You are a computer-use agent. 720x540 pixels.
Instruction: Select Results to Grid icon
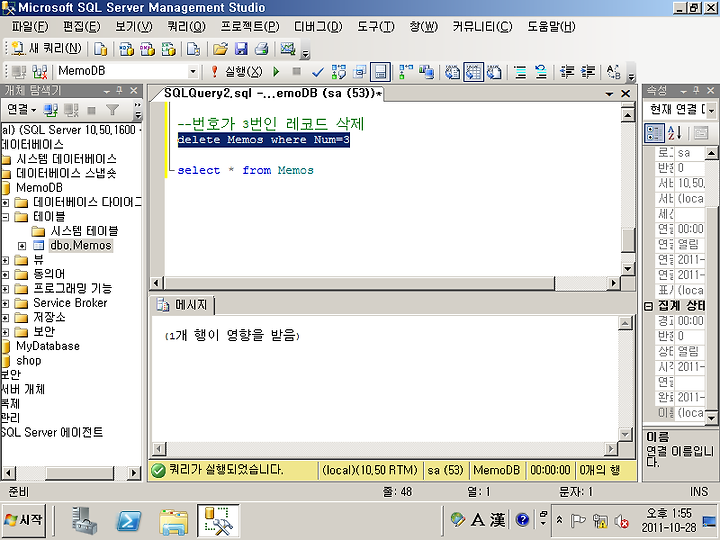[x=473, y=72]
